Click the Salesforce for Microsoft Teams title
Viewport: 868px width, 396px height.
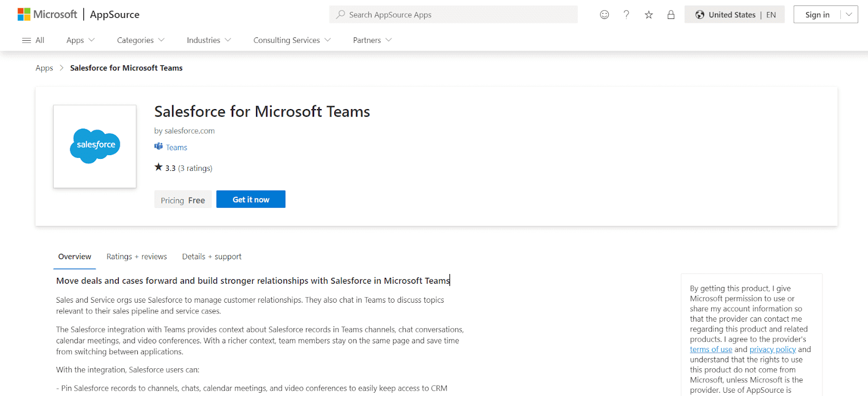point(262,112)
